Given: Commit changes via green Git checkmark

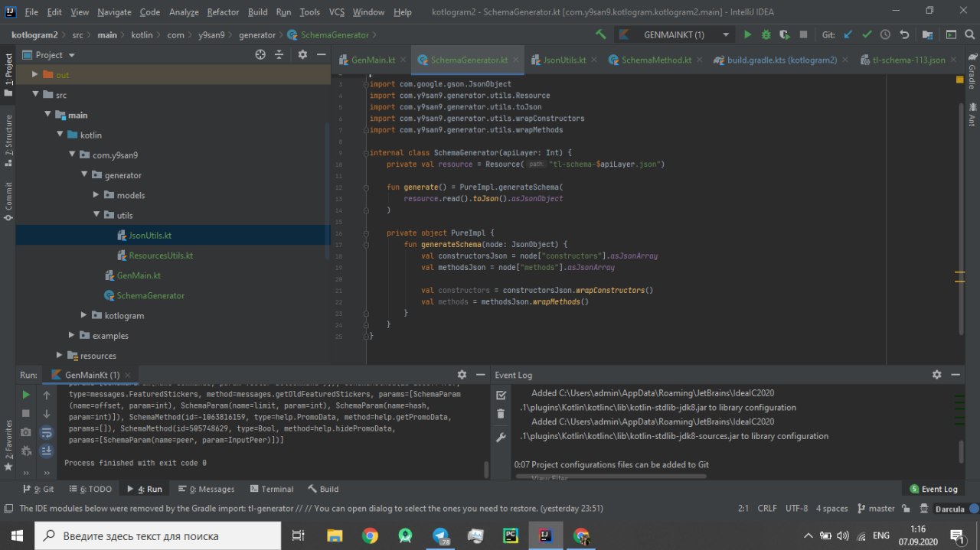Looking at the screenshot, I should (x=867, y=34).
